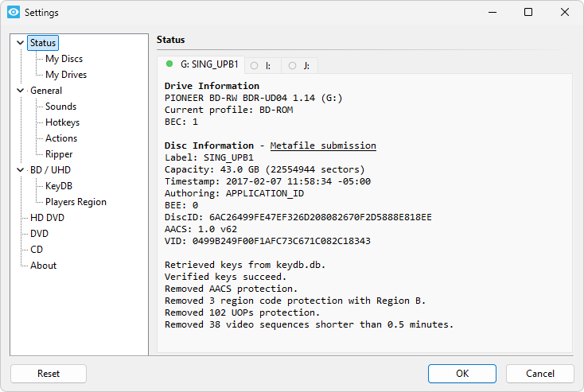Select My Discs in the tree
Viewport: 584px width, 392px height.
click(64, 59)
